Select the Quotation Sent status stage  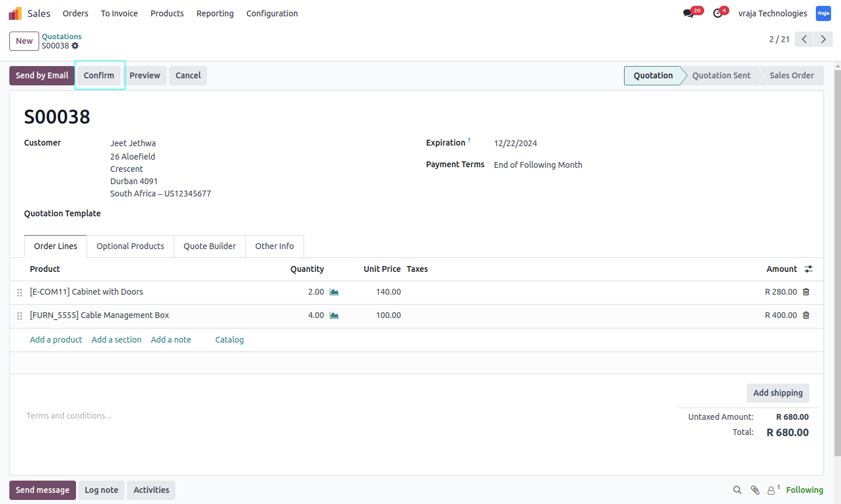[721, 75]
